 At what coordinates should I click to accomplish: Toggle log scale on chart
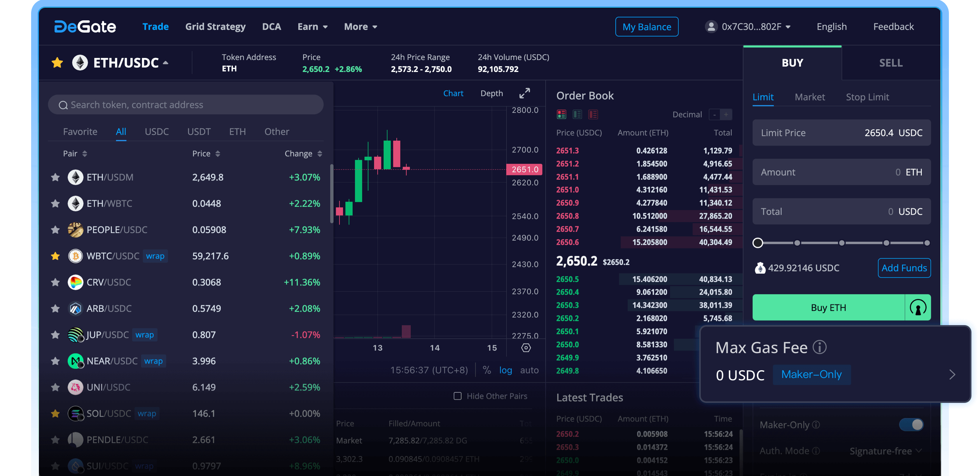pos(506,370)
